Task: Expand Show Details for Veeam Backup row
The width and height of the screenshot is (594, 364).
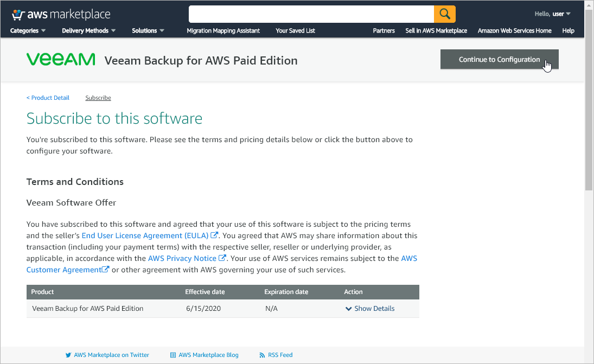Action: coord(370,308)
